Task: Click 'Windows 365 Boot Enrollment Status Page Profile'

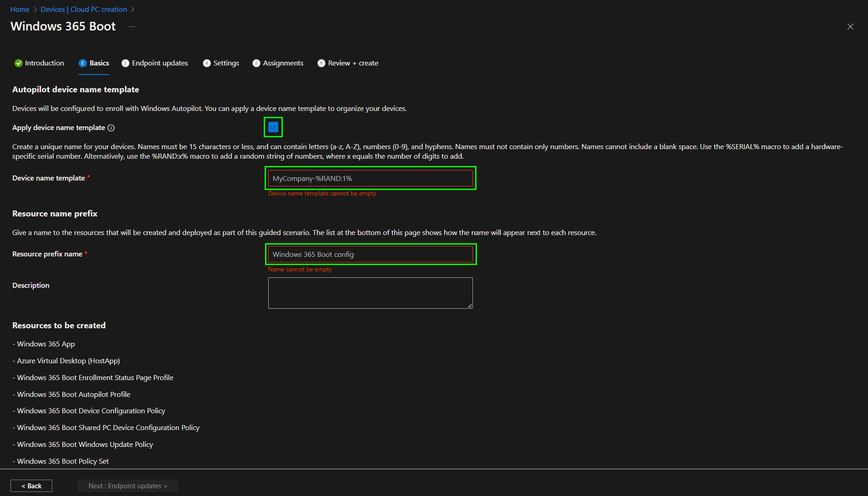Action: [93, 378]
